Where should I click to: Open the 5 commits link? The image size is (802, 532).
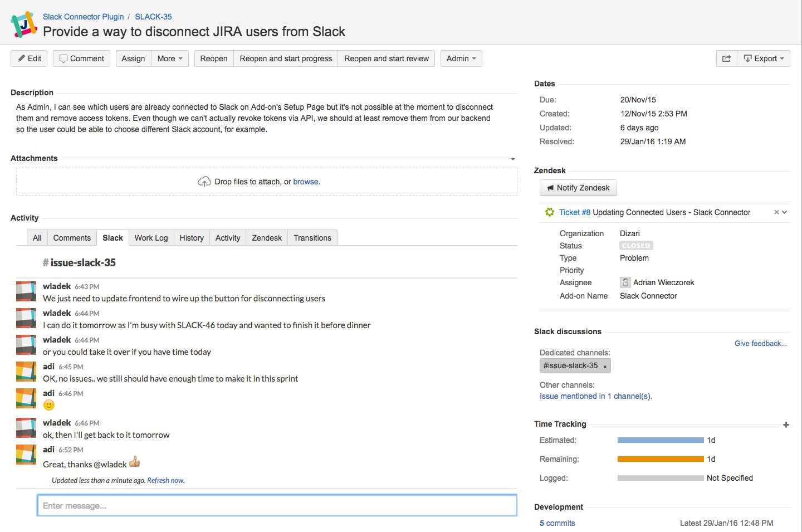tap(558, 523)
